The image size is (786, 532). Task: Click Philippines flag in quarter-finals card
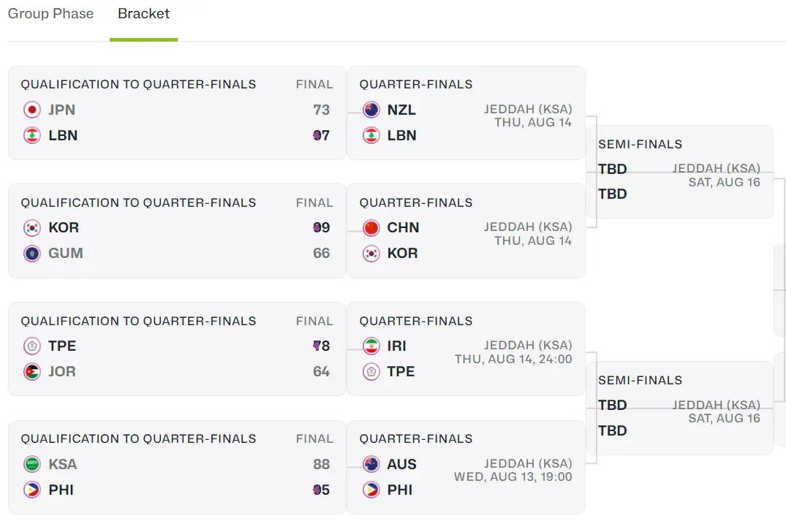371,490
